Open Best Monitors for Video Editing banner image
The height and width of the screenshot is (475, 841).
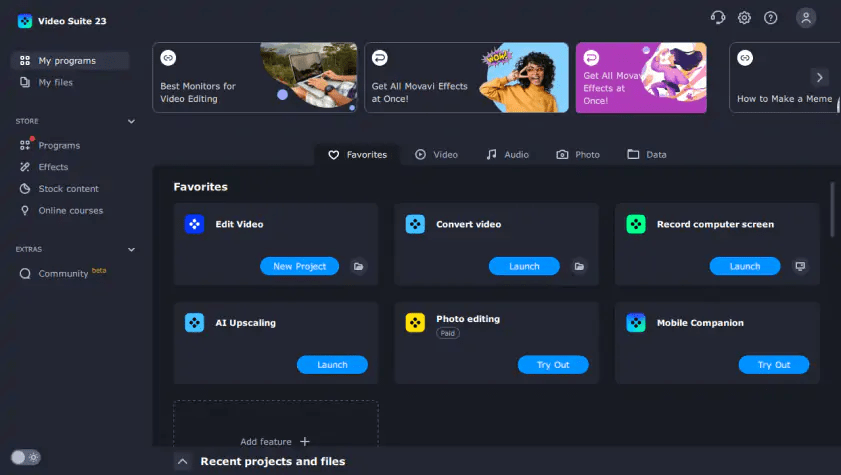pyautogui.click(x=309, y=75)
